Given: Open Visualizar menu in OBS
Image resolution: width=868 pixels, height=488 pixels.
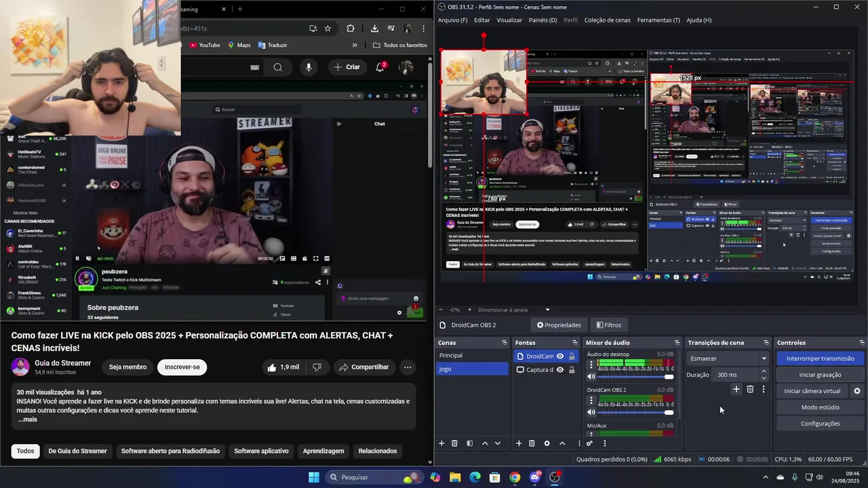Looking at the screenshot, I should pyautogui.click(x=509, y=20).
